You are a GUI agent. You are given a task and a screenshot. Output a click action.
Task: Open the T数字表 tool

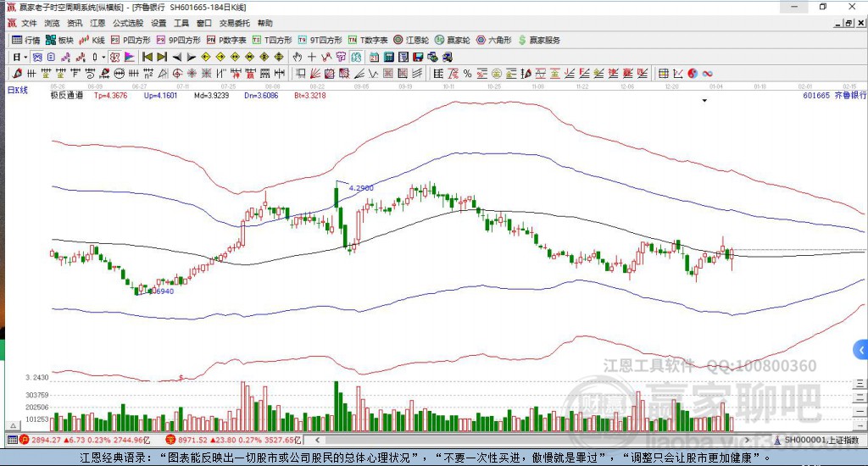[x=368, y=40]
